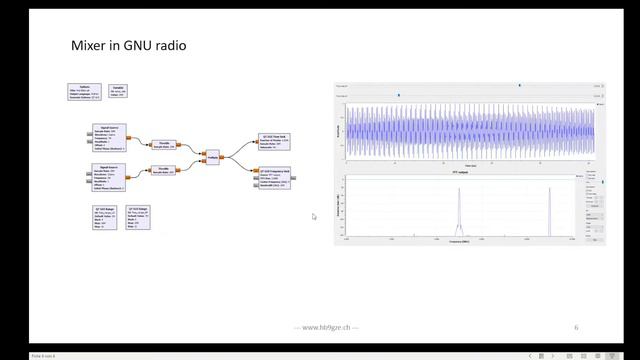Select the left QT GUI Range block
This screenshot has height=360, width=640.
[x=104, y=217]
